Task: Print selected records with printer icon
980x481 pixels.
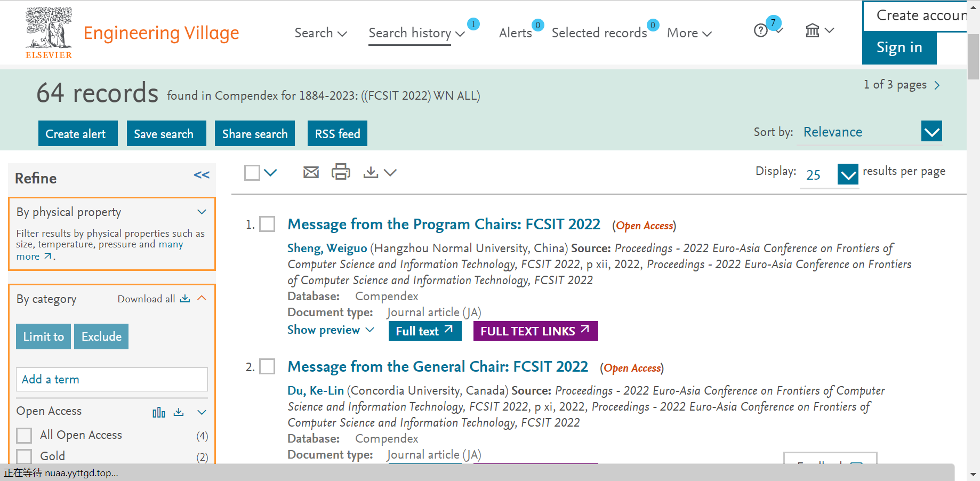Action: [341, 172]
